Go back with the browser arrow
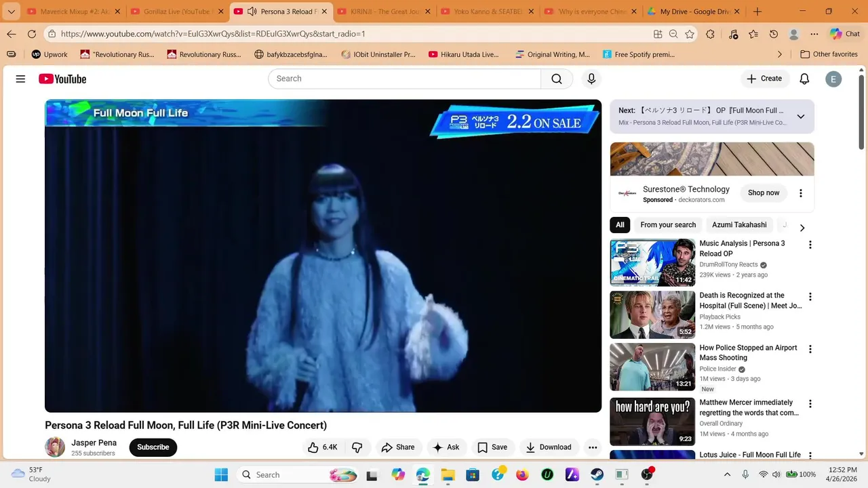The width and height of the screenshot is (868, 488). point(12,34)
